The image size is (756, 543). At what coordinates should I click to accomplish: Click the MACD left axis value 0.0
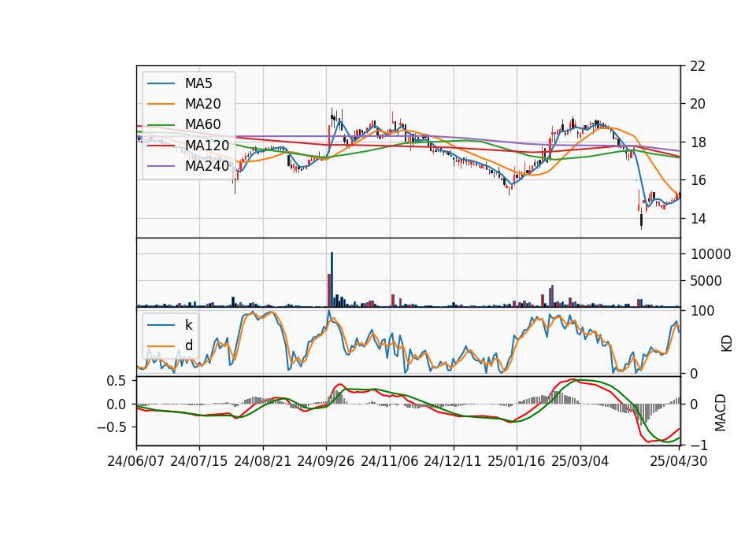coord(116,404)
